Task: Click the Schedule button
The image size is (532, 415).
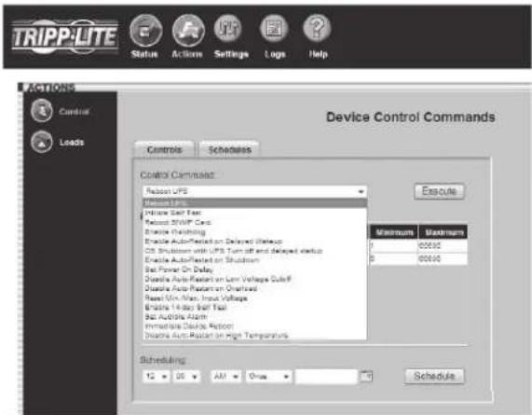Action: point(434,376)
